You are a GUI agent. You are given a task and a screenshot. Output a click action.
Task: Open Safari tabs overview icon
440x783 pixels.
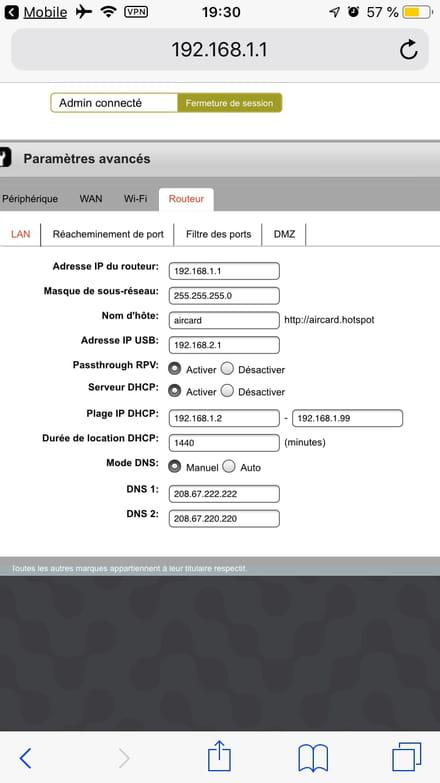pyautogui.click(x=407, y=757)
